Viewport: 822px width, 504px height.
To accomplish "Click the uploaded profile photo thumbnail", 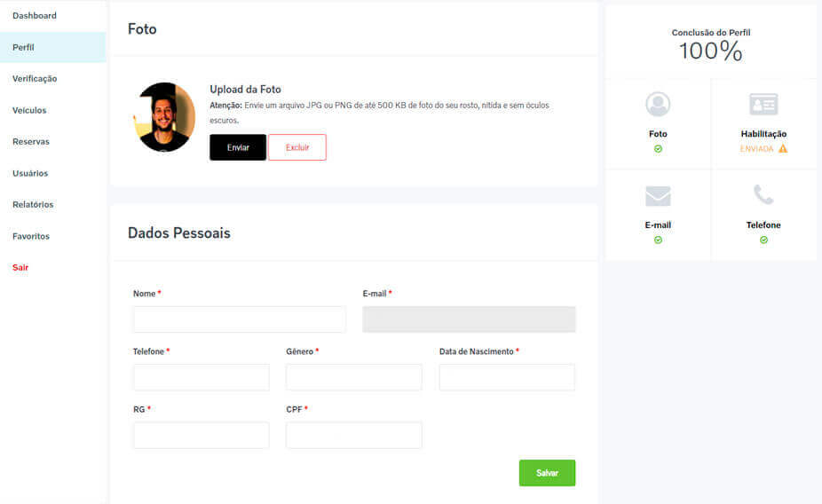I will point(165,117).
